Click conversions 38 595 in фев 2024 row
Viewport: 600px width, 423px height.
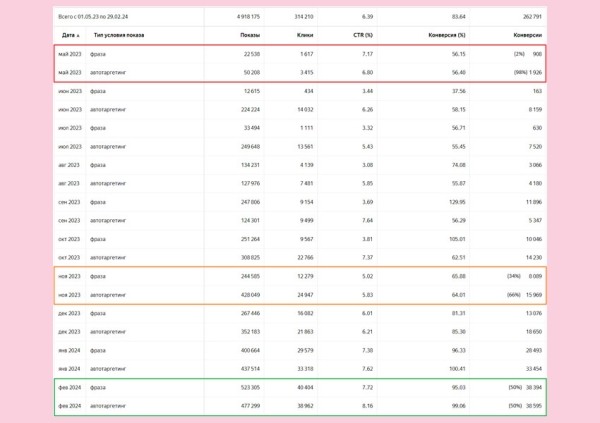point(534,406)
